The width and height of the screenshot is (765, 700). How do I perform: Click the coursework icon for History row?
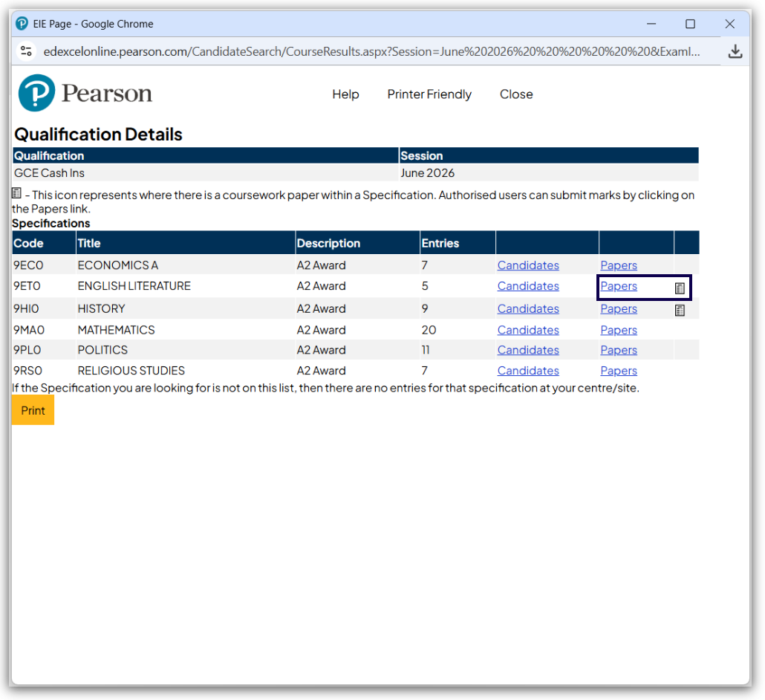coord(680,311)
